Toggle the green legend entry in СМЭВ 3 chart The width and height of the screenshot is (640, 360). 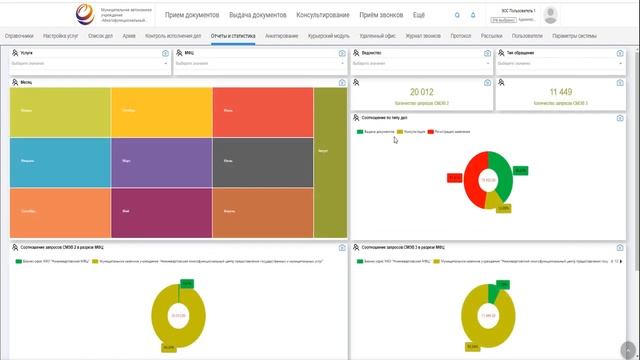[x=393, y=261]
